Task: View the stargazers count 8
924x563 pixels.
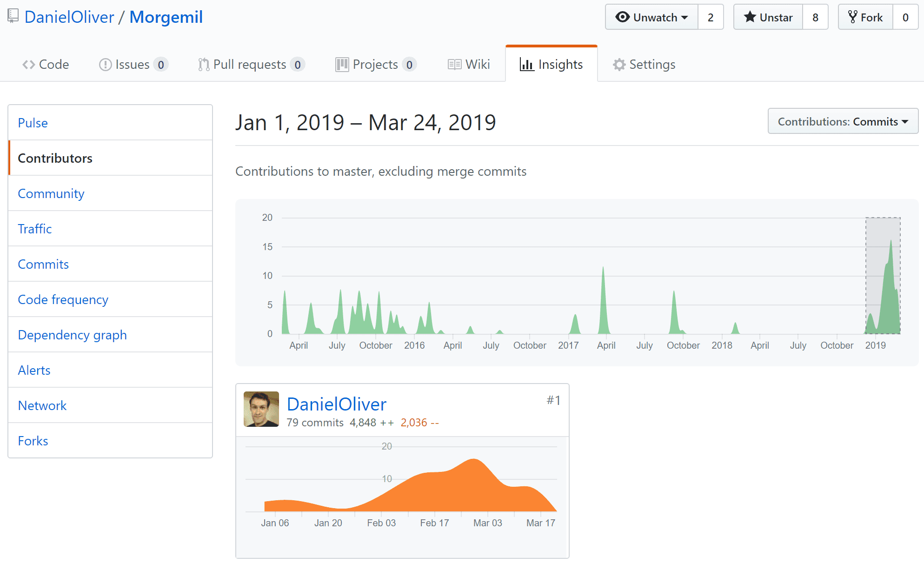Action: [815, 17]
